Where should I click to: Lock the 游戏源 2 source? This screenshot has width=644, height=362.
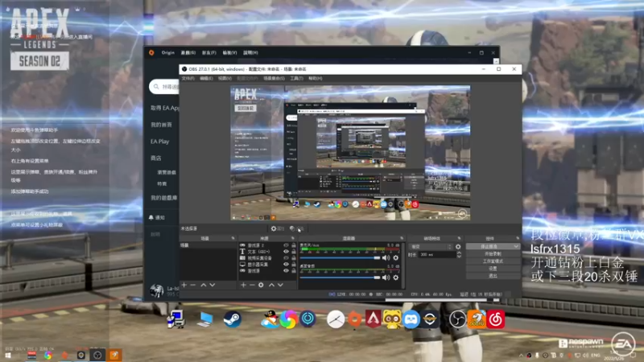click(x=294, y=245)
